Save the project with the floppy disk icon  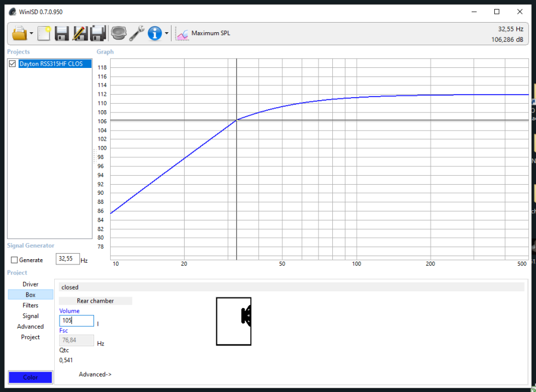(x=62, y=33)
